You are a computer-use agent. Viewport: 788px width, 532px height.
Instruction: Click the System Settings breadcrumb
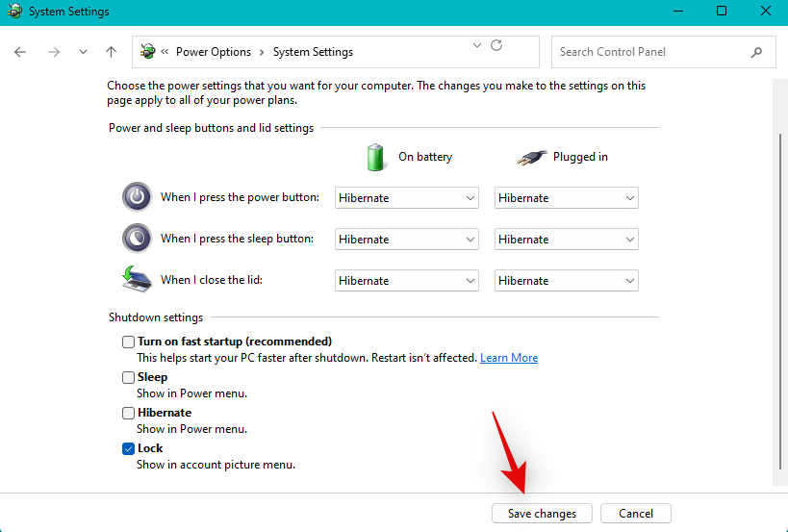click(313, 52)
